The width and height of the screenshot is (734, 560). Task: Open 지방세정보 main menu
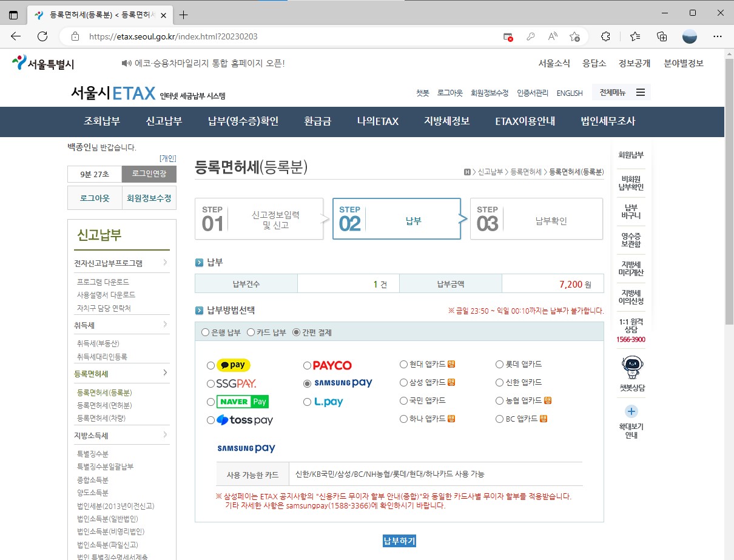point(447,121)
